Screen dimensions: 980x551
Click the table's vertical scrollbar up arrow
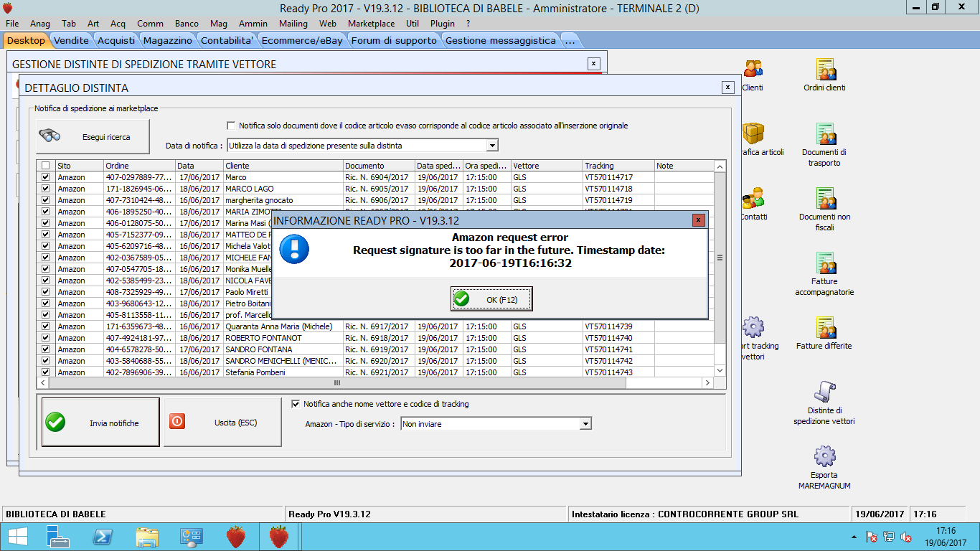720,166
